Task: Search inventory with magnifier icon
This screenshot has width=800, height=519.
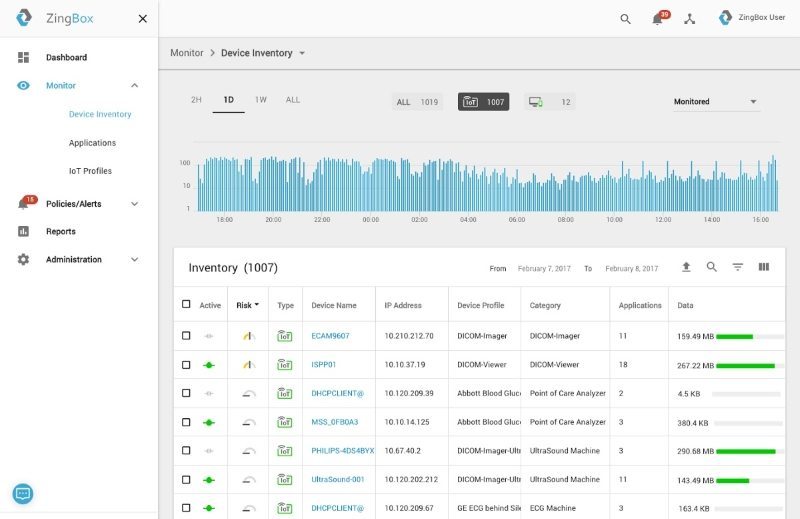Action: (x=712, y=267)
